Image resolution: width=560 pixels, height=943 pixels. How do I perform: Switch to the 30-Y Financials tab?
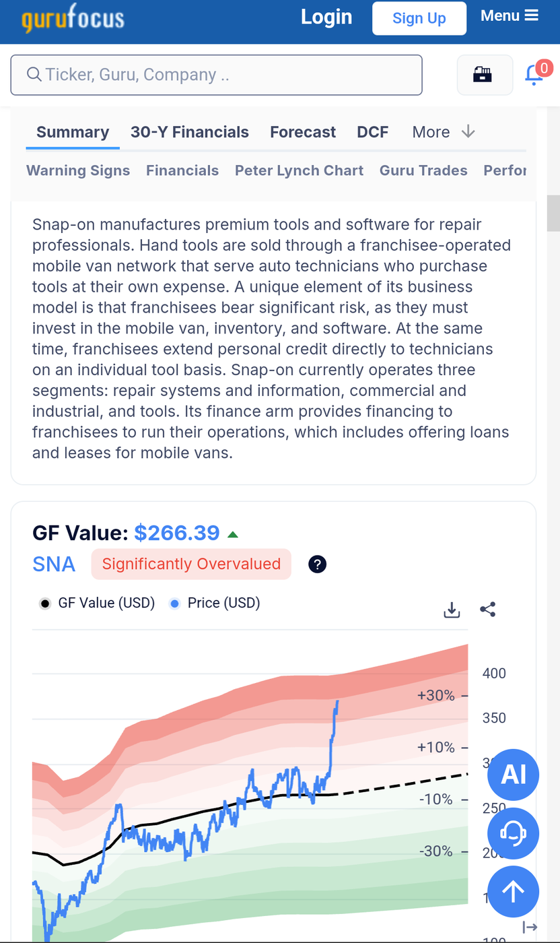coord(190,132)
